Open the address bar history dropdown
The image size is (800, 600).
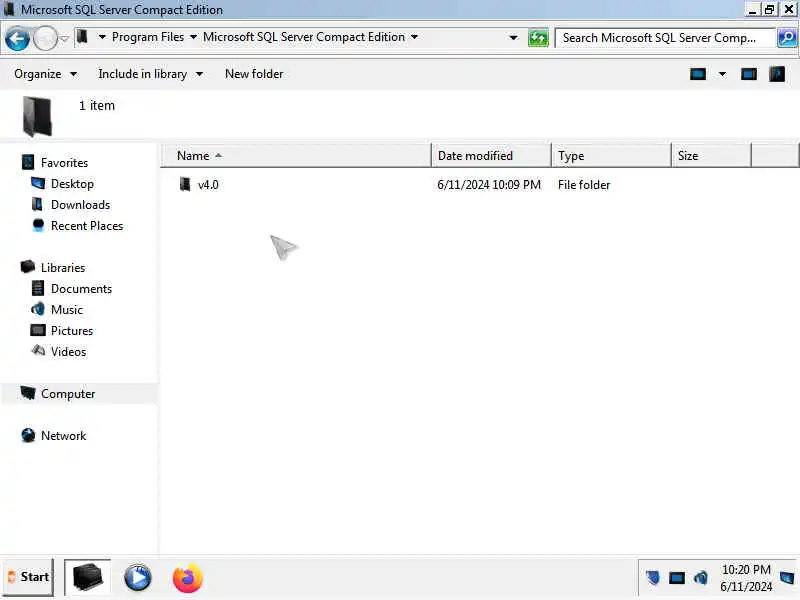[513, 38]
